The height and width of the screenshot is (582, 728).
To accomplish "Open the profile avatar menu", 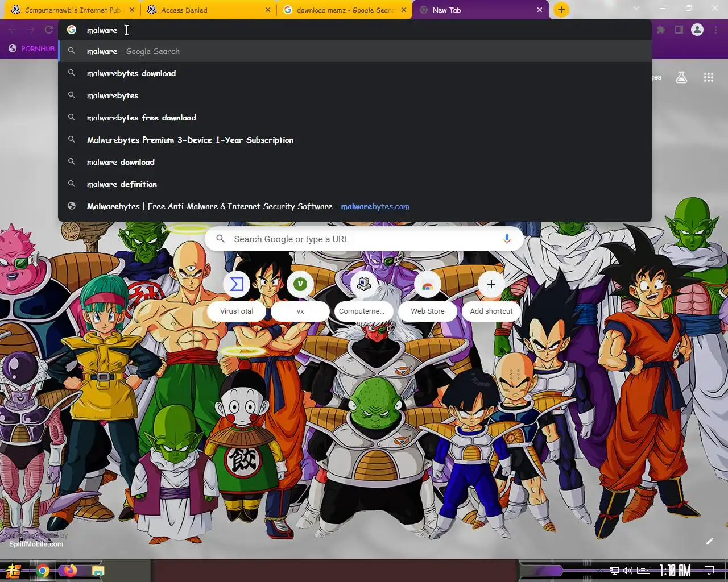I will 697,30.
